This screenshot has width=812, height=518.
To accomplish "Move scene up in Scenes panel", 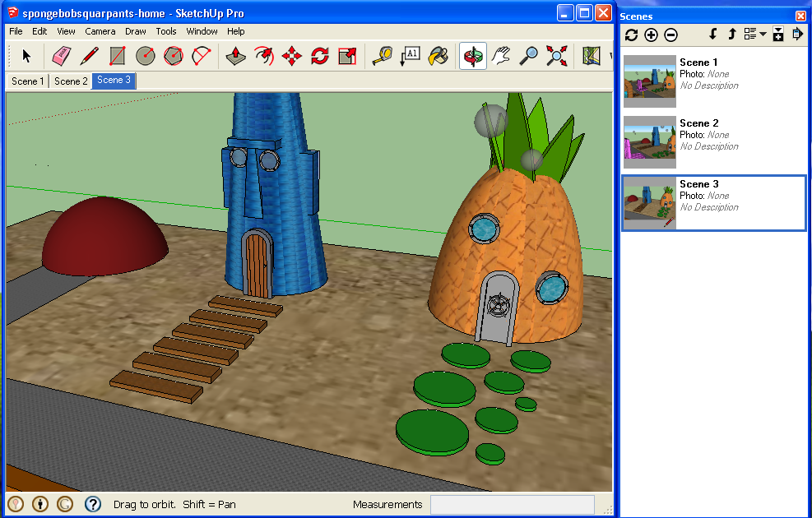I will 731,35.
